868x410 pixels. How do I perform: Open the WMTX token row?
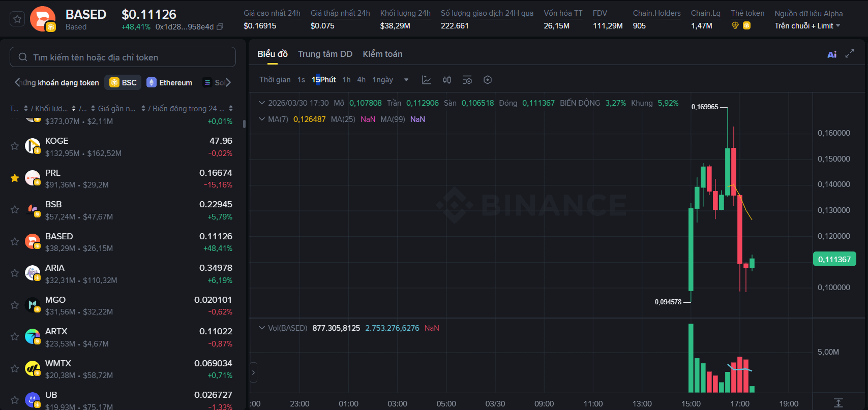(123, 369)
